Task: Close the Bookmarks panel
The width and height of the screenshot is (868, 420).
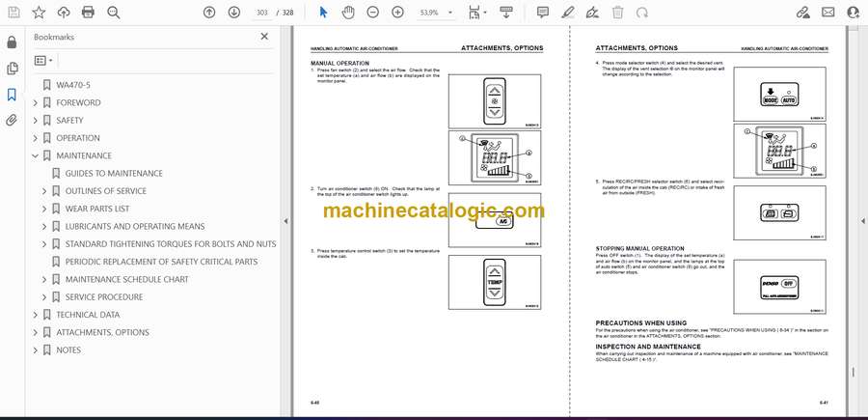Action: 264,37
